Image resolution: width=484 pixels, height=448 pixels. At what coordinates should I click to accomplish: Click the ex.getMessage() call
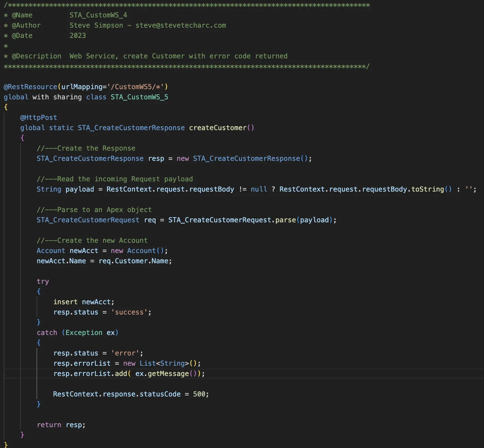click(166, 374)
